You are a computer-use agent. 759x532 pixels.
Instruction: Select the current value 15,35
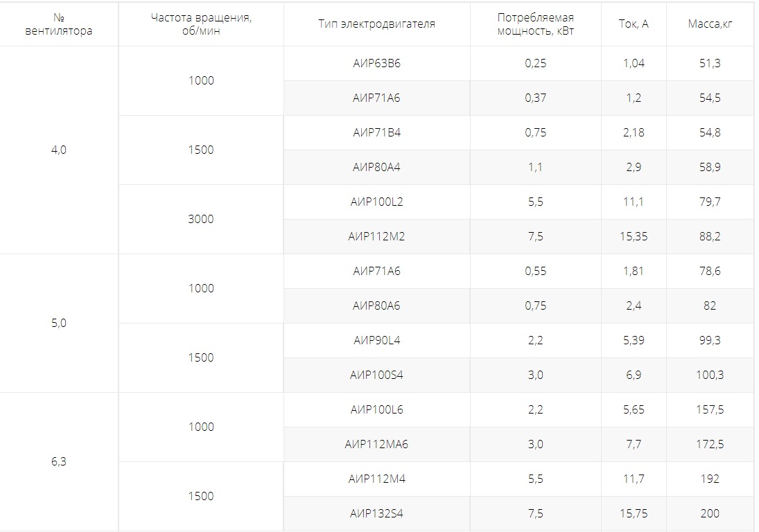coord(634,236)
